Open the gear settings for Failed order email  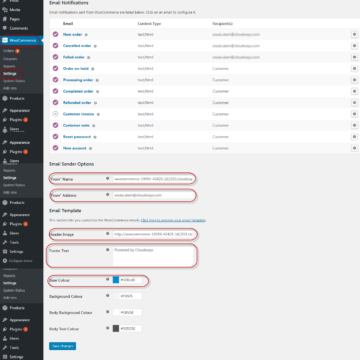click(354, 57)
